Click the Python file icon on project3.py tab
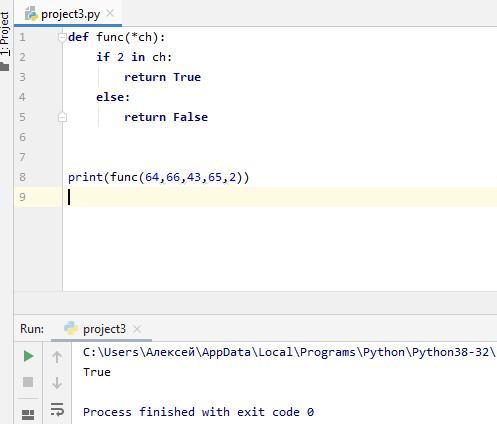Image resolution: width=497 pixels, height=424 pixels. 31,14
